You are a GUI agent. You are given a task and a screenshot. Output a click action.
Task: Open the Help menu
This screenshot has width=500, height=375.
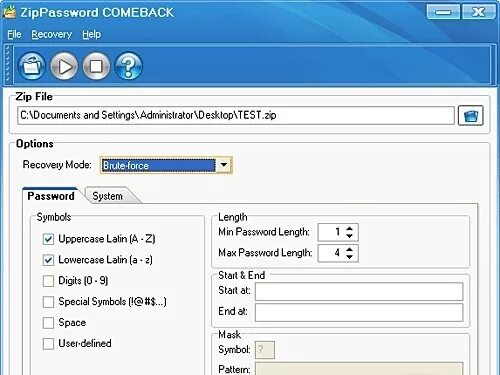pos(91,34)
